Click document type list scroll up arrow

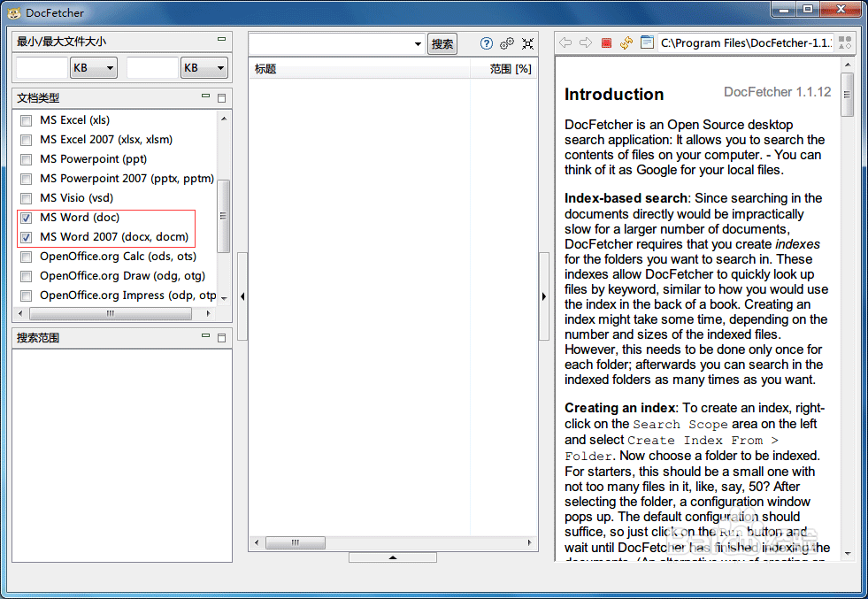[x=224, y=118]
